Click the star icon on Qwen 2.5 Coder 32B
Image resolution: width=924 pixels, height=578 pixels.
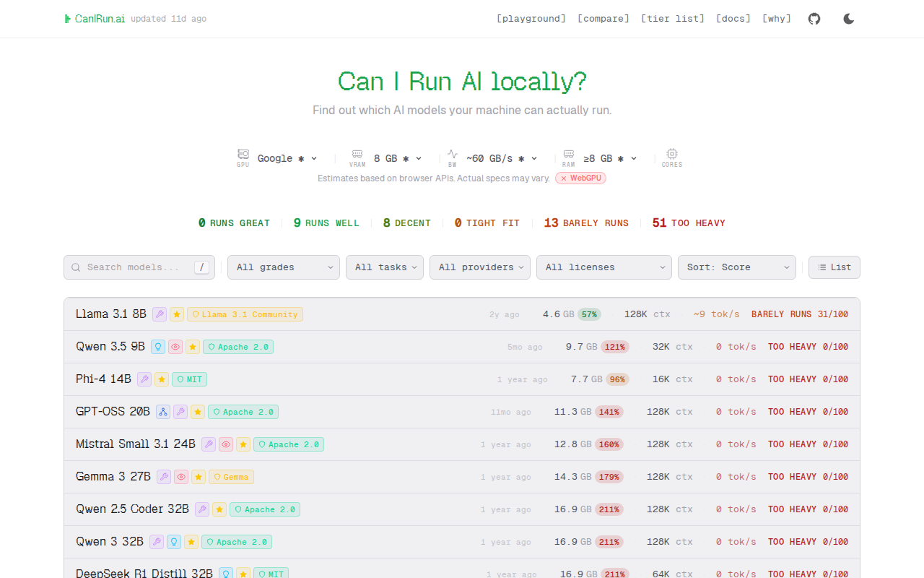(219, 509)
